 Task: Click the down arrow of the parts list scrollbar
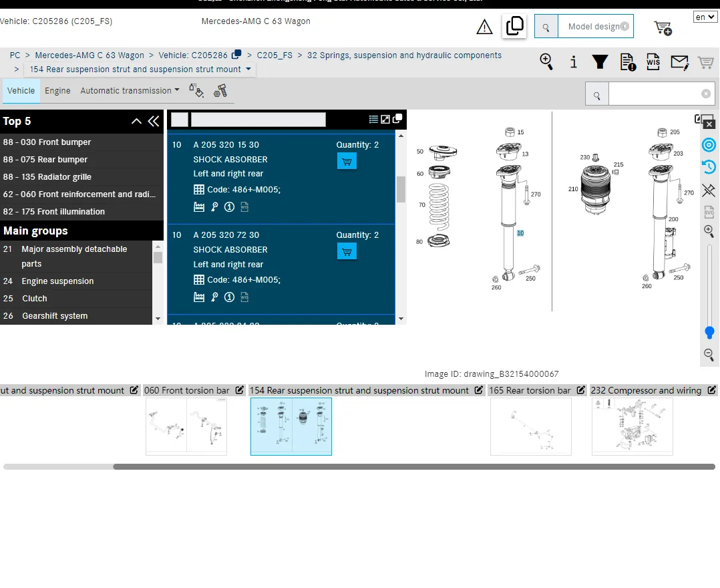pos(401,319)
